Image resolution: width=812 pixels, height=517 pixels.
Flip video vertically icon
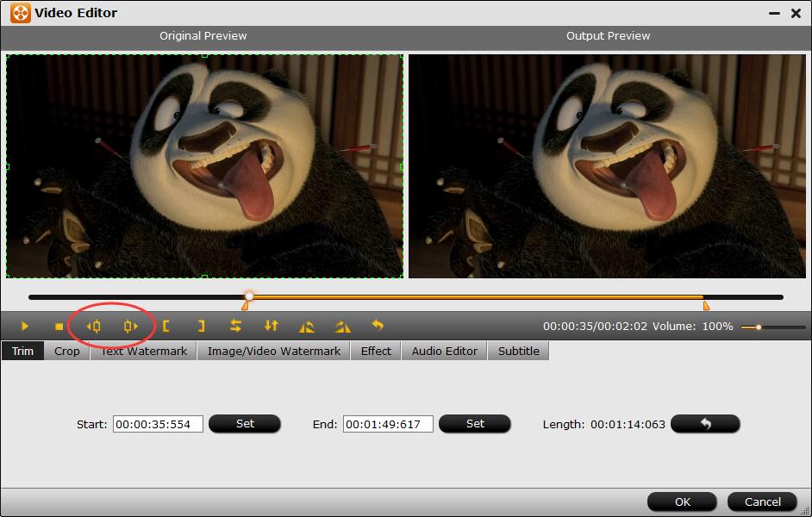coord(272,327)
